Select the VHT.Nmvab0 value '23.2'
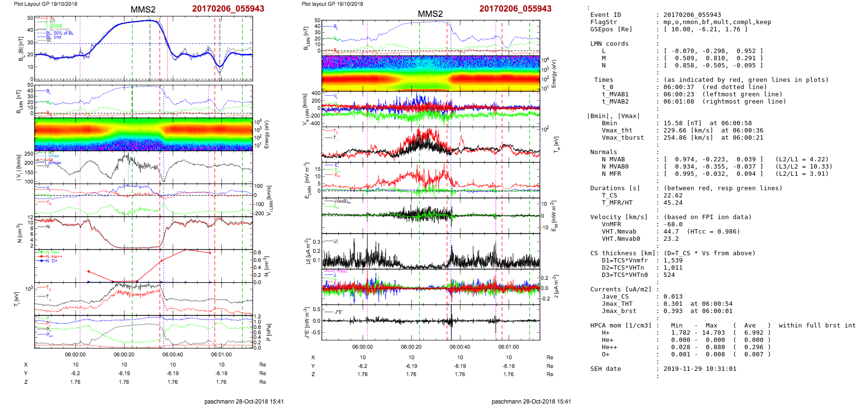 (x=671, y=239)
